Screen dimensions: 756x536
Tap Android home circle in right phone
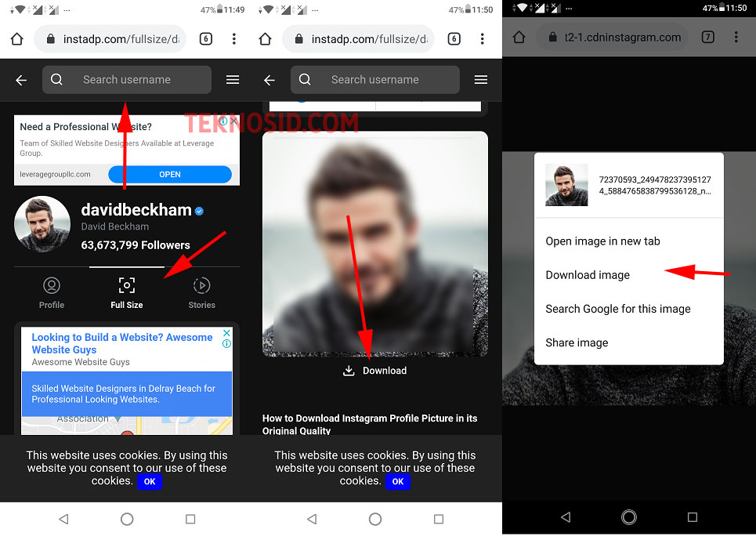[629, 517]
